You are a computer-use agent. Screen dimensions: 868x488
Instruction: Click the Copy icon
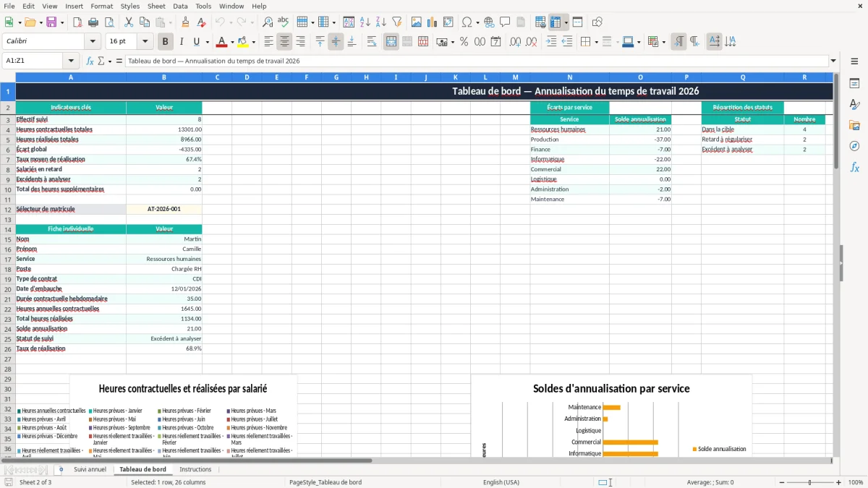pos(145,22)
